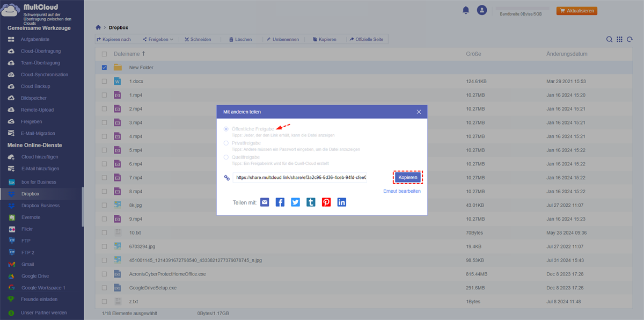
Task: Click the Kopieren button in dialog
Action: click(x=408, y=177)
